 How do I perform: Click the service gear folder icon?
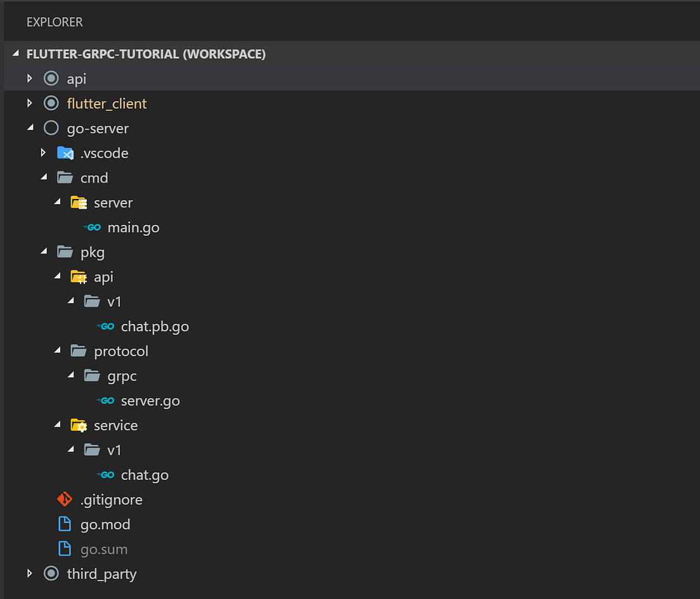(x=78, y=425)
